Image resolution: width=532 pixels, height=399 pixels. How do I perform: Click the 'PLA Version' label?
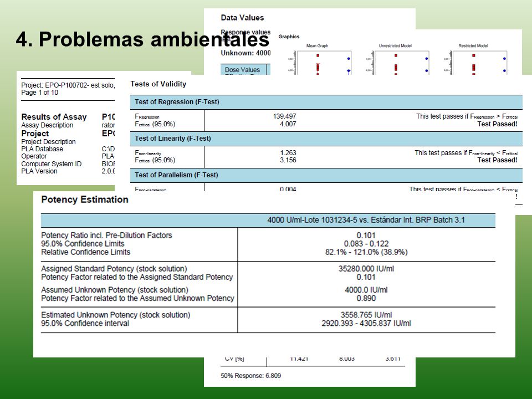39,171
